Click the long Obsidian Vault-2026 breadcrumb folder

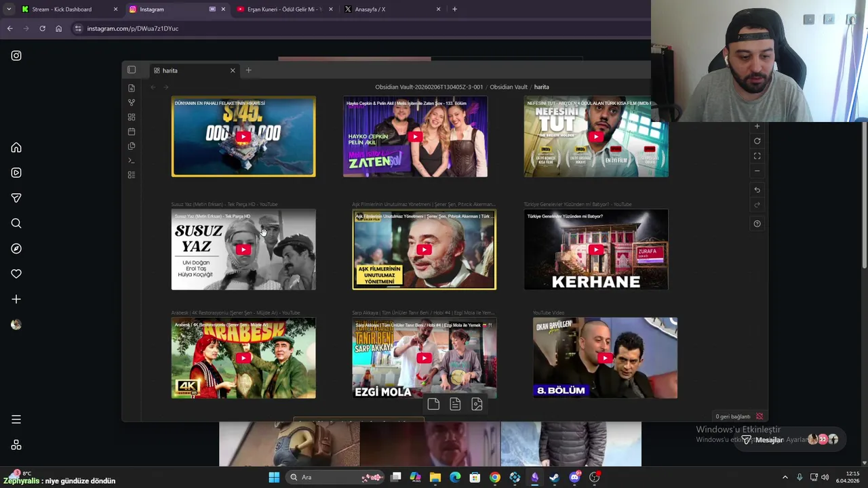tap(429, 87)
